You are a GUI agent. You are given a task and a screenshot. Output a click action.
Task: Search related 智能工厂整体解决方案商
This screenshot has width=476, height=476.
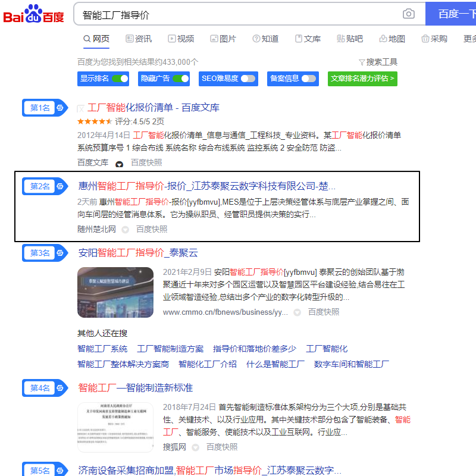pyautogui.click(x=123, y=364)
